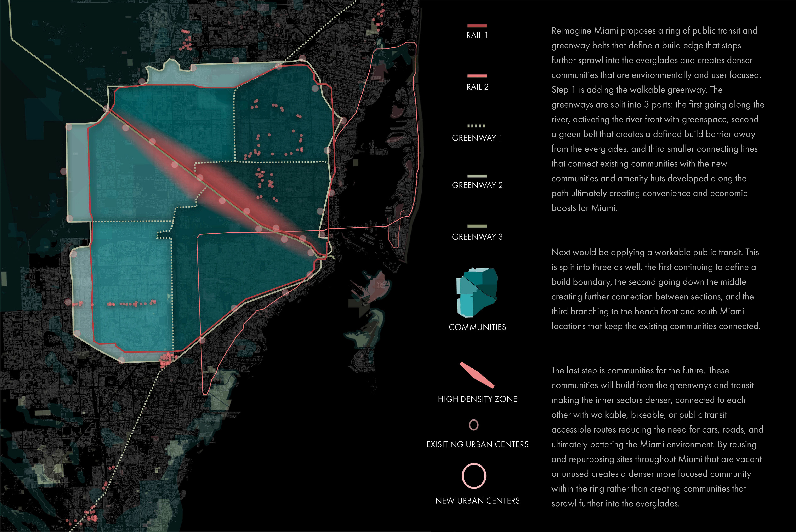Click the paragraph starting 'The last step is communities'
The width and height of the screenshot is (796, 532).
pos(657,437)
